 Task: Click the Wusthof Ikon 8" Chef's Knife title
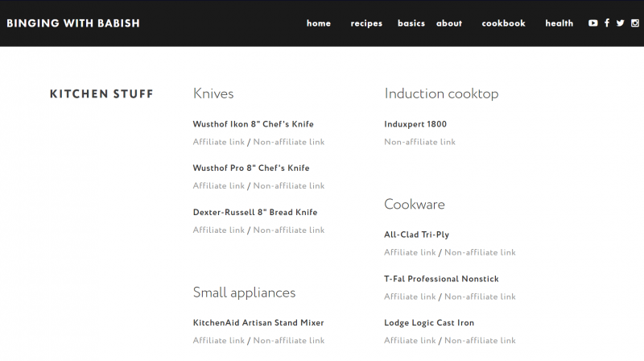[253, 124]
